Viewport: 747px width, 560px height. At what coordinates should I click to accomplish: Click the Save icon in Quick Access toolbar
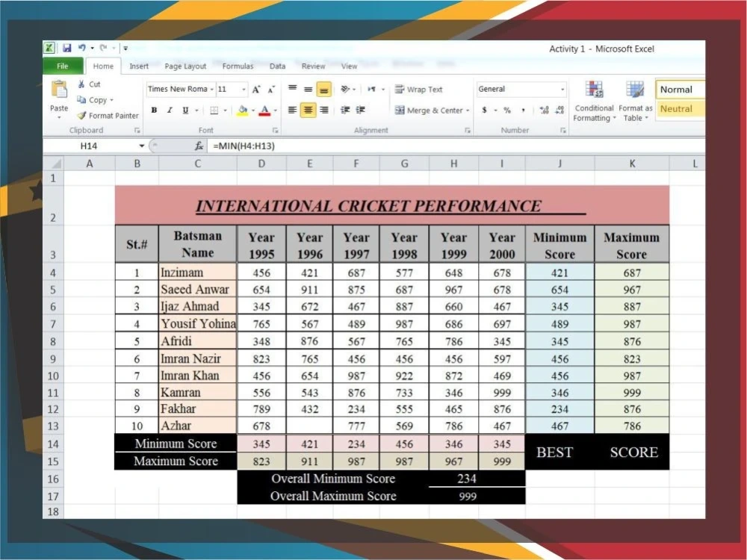pos(68,47)
